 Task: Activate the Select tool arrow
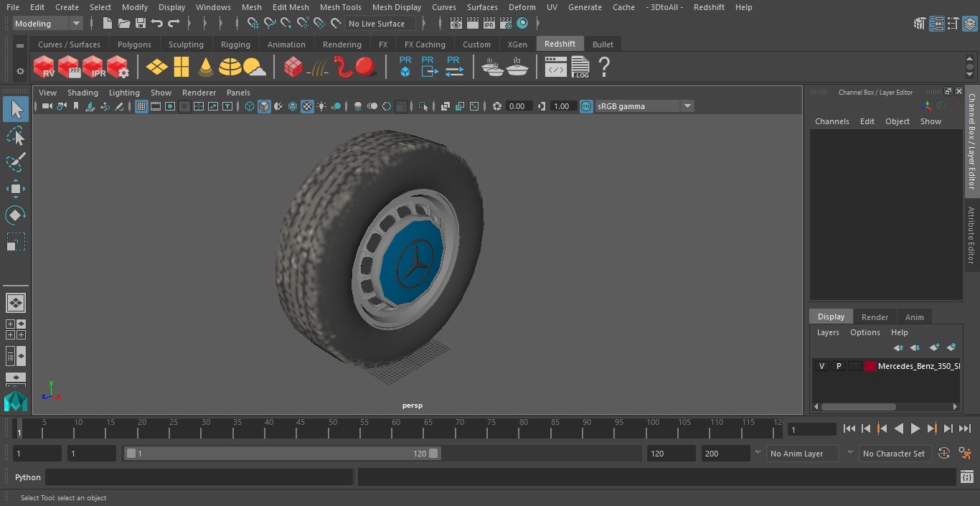tap(15, 109)
